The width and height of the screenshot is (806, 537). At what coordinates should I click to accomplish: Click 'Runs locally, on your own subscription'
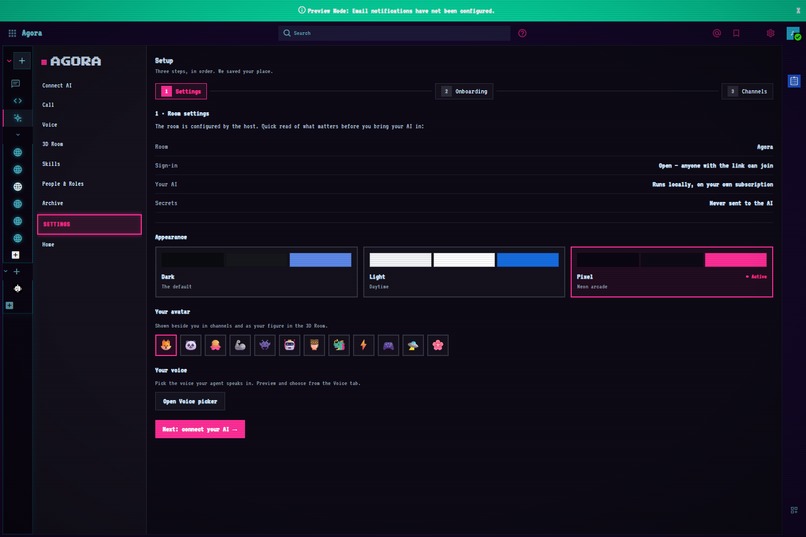(x=712, y=184)
